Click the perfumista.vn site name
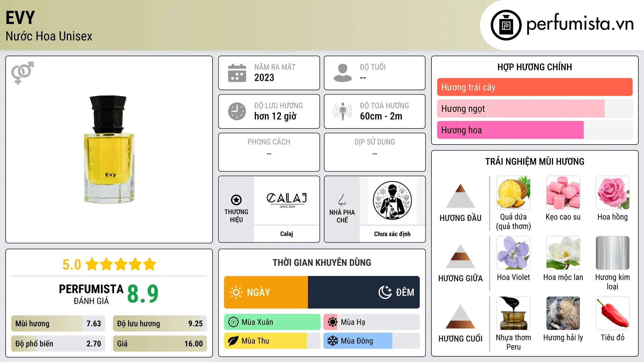The image size is (644, 362). [580, 24]
